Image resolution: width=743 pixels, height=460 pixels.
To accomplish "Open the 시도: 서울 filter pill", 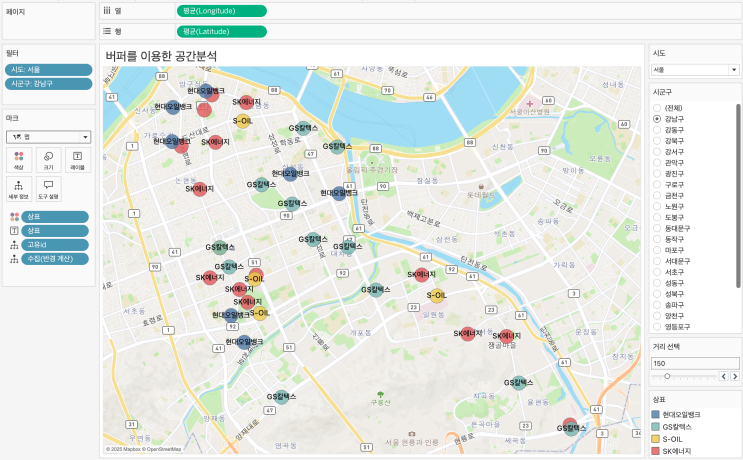I will [48, 70].
